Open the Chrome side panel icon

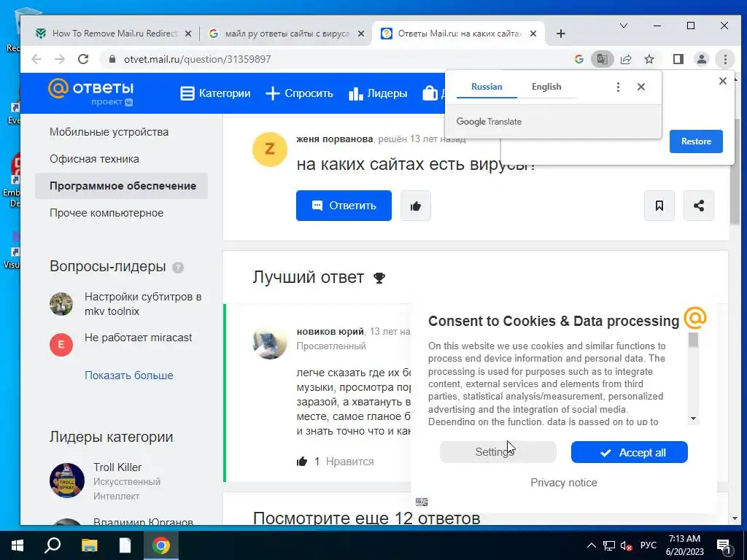(x=678, y=59)
